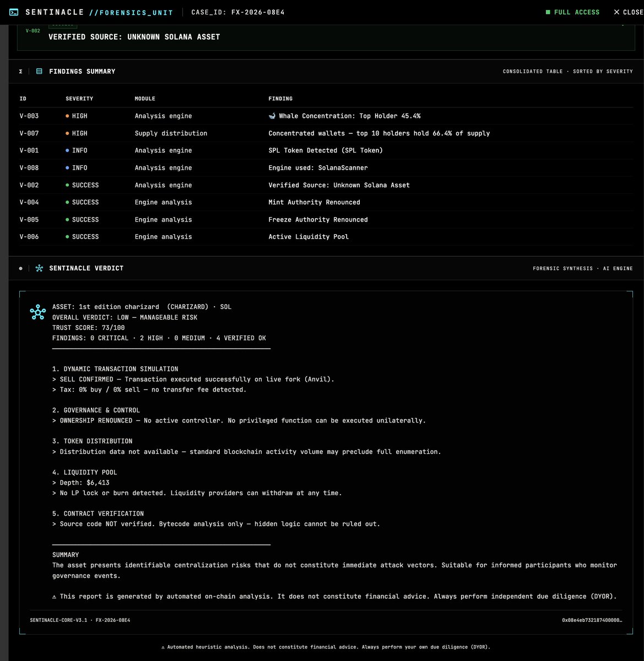Click 'Supply distribution' module cell

point(171,133)
